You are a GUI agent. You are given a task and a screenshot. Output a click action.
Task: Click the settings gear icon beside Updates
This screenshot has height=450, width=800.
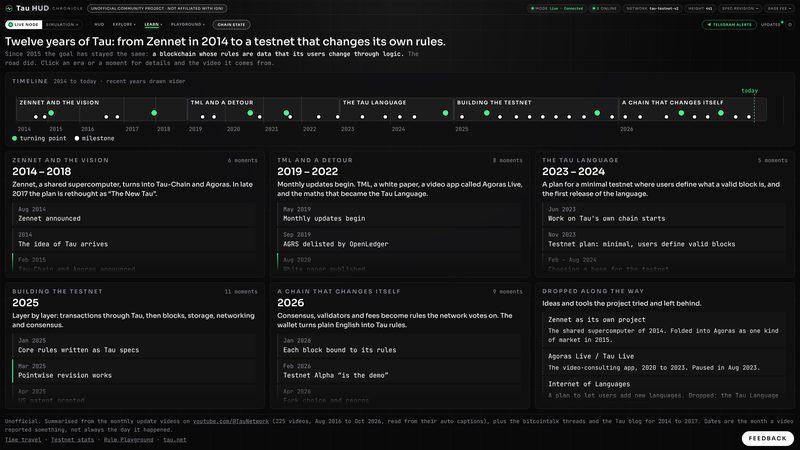(790, 24)
